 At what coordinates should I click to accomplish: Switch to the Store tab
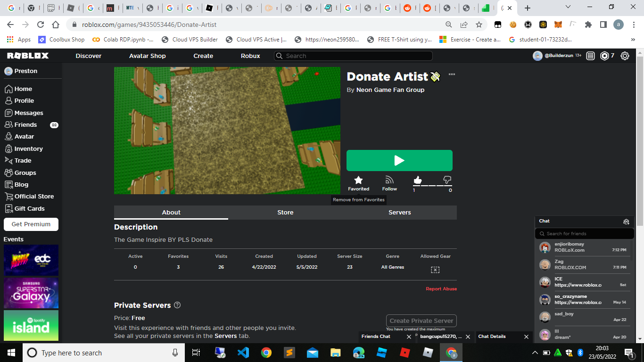click(285, 213)
